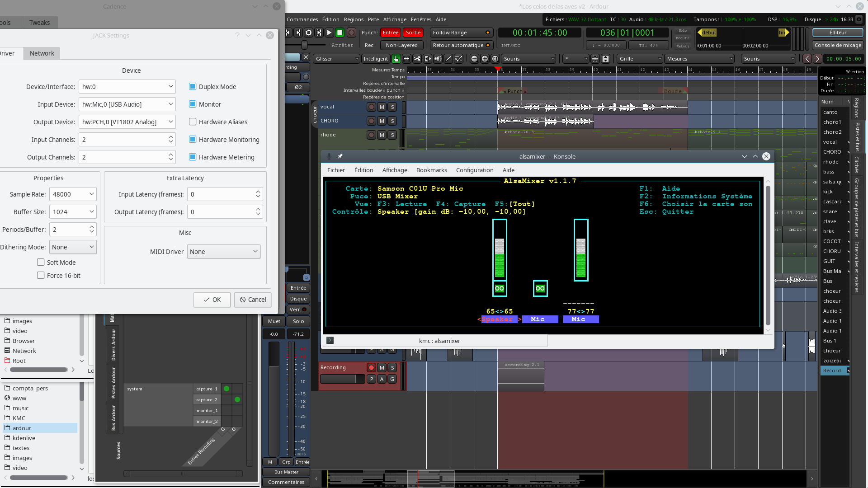Switch to the Network tab
The height and width of the screenshot is (488, 868).
[42, 53]
